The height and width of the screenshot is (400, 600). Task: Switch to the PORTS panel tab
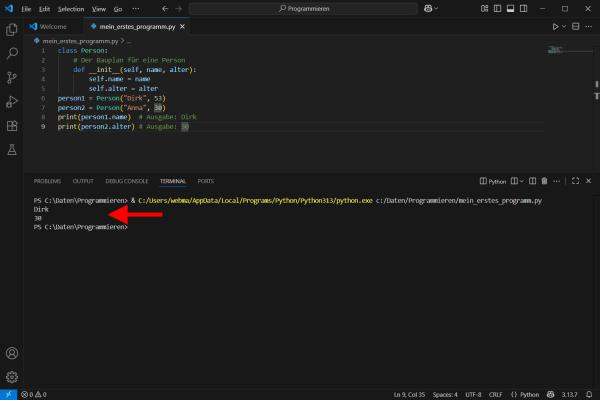pos(206,181)
